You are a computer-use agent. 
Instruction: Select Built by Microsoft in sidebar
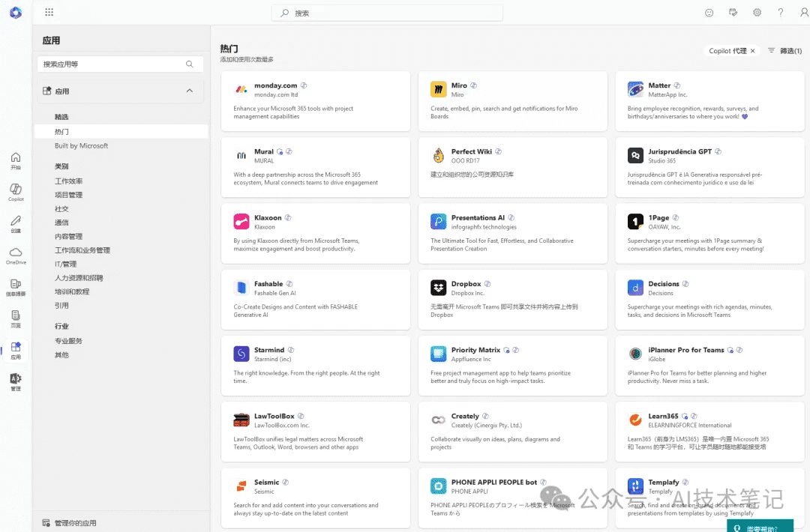pos(81,145)
